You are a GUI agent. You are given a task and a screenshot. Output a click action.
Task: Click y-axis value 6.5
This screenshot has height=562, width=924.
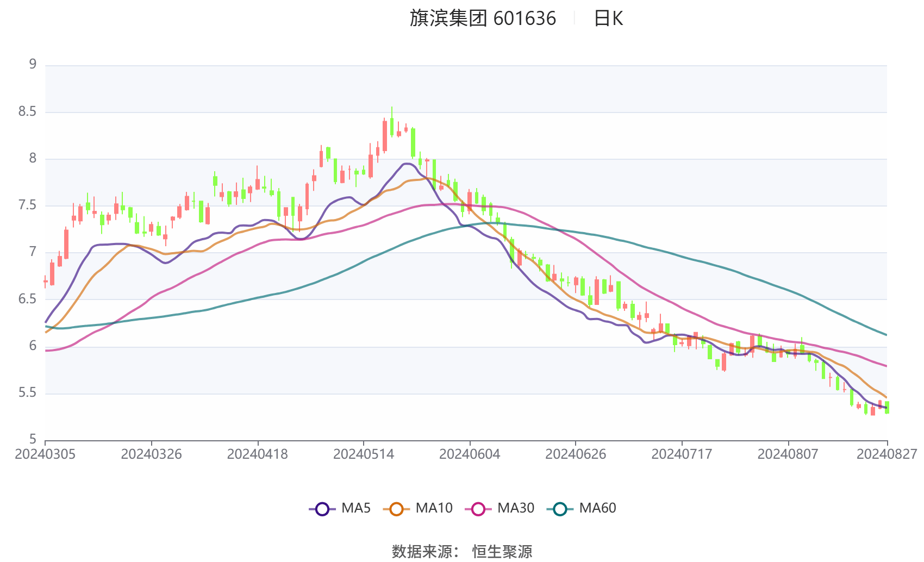coord(27,299)
